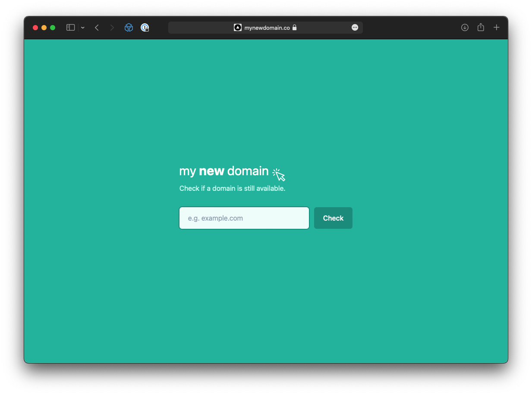Go back with the back arrow
This screenshot has height=395, width=532.
click(97, 28)
